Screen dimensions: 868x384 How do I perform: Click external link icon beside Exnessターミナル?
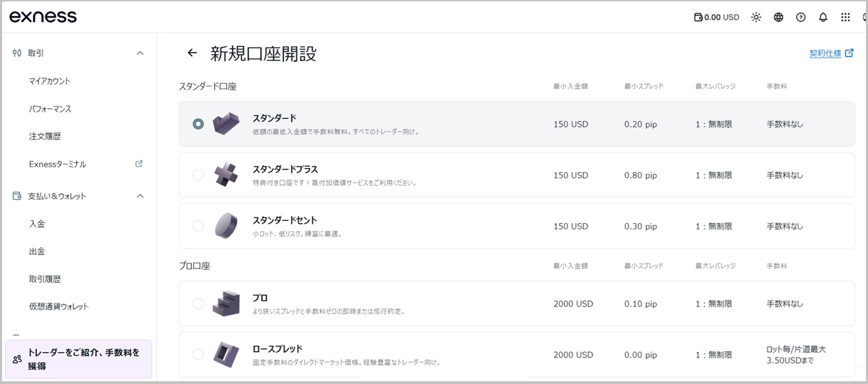pos(139,164)
